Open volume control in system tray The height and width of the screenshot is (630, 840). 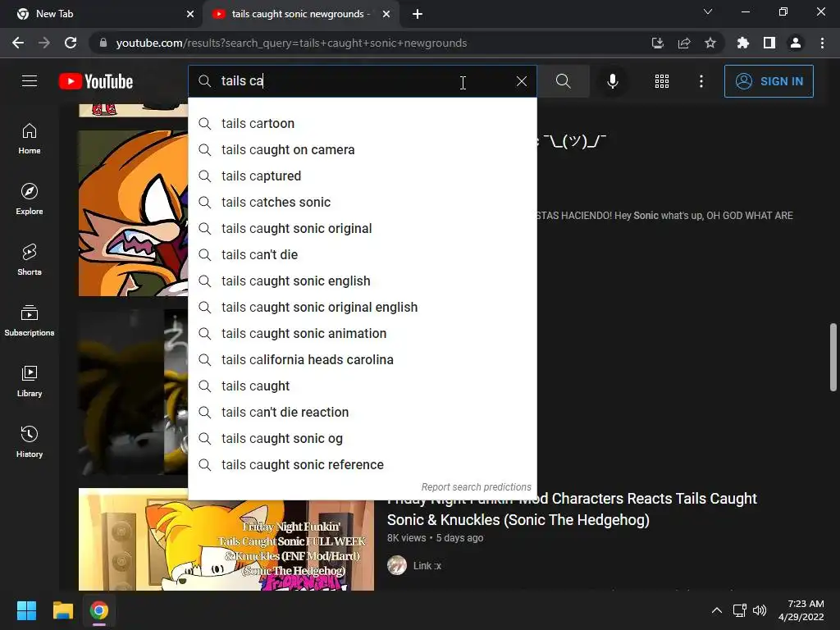tap(759, 610)
